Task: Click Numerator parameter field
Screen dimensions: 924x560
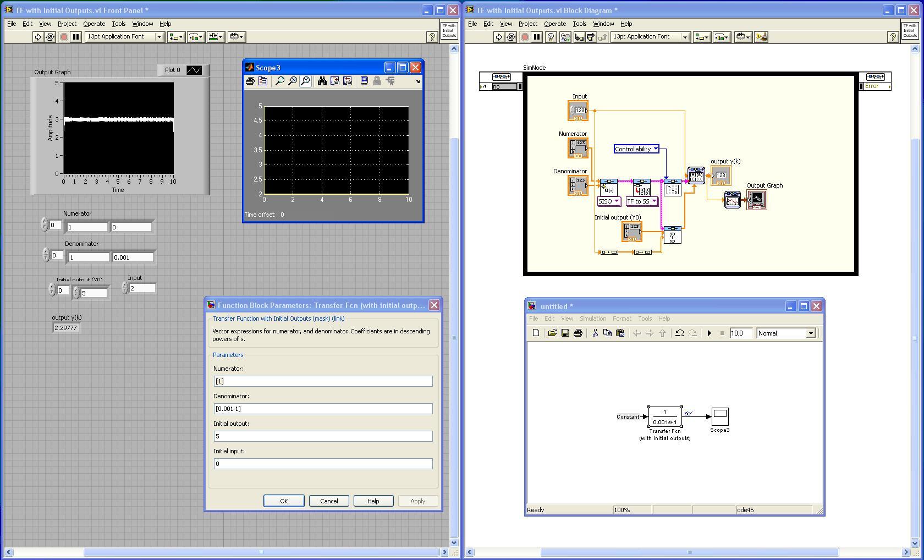Action: tap(323, 381)
